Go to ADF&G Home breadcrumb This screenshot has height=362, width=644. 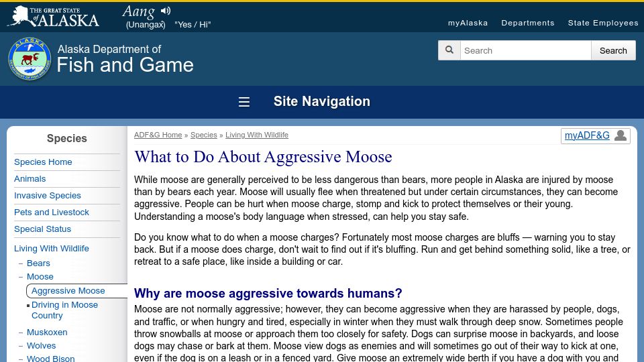click(158, 135)
